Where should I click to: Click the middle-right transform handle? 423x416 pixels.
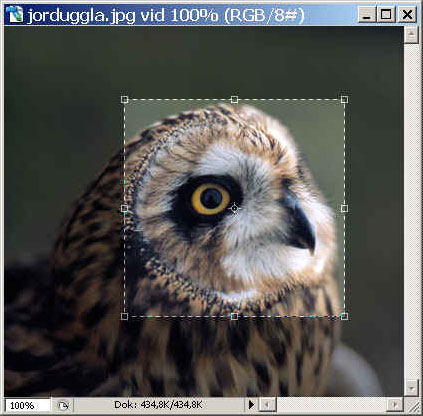pyautogui.click(x=344, y=208)
